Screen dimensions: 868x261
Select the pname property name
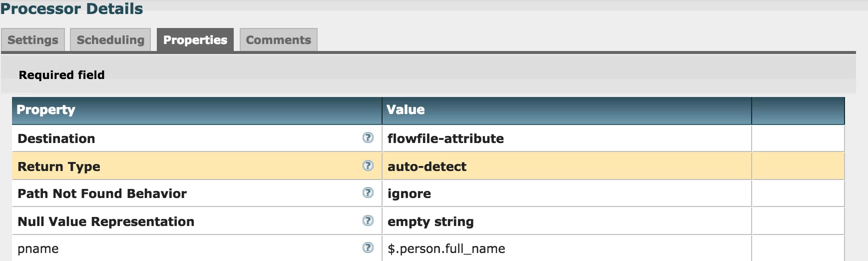click(x=38, y=249)
